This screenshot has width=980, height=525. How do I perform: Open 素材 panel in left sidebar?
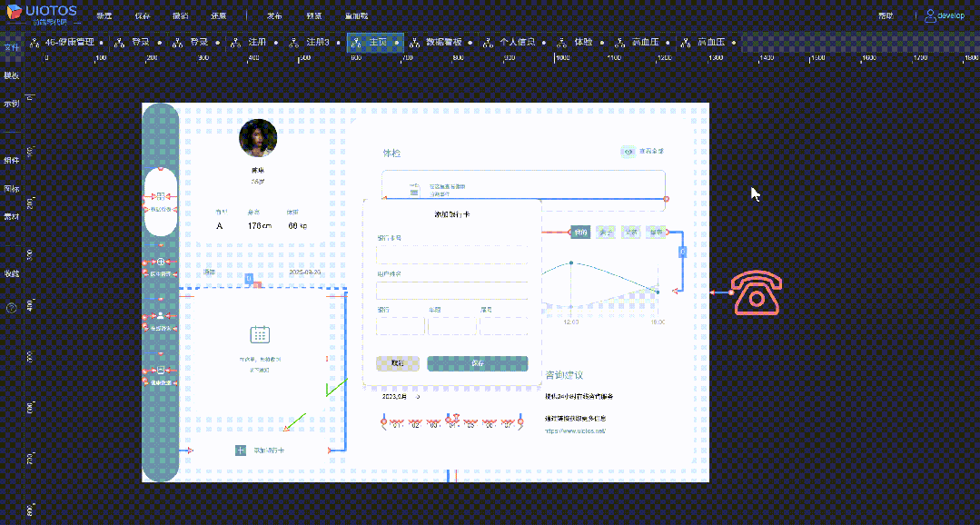(11, 217)
